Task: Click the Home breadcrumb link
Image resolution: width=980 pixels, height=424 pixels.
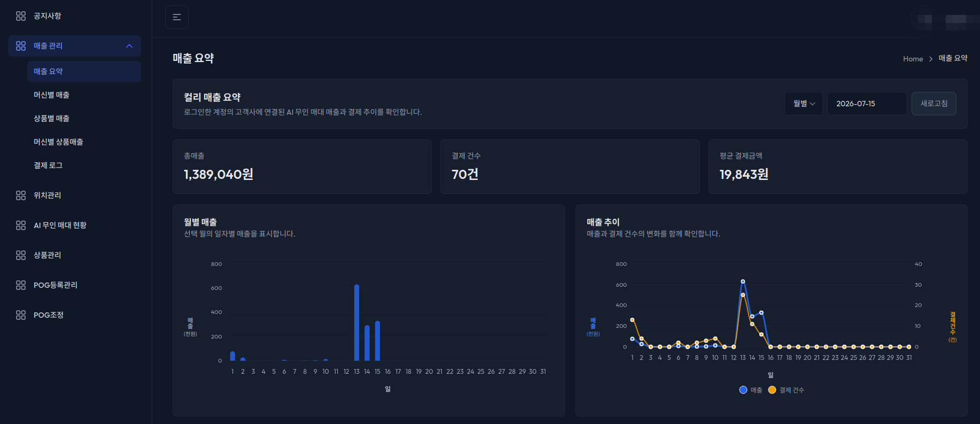Action: tap(913, 59)
